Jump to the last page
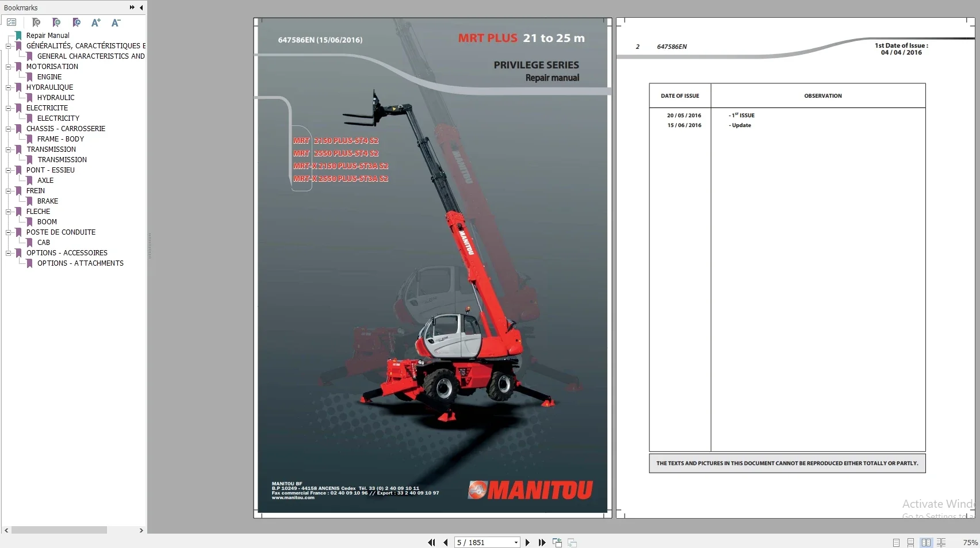The height and width of the screenshot is (548, 980). [x=542, y=542]
